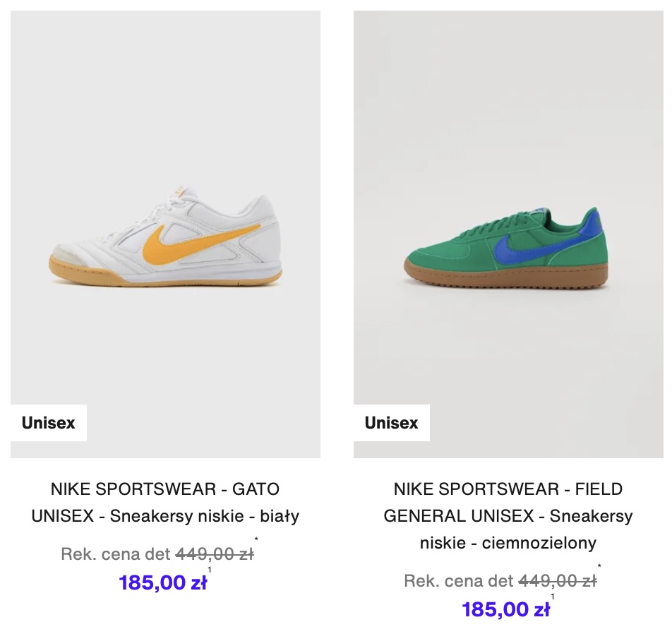
Task: Click the Unisex badge on Field General card
Action: pyautogui.click(x=391, y=423)
